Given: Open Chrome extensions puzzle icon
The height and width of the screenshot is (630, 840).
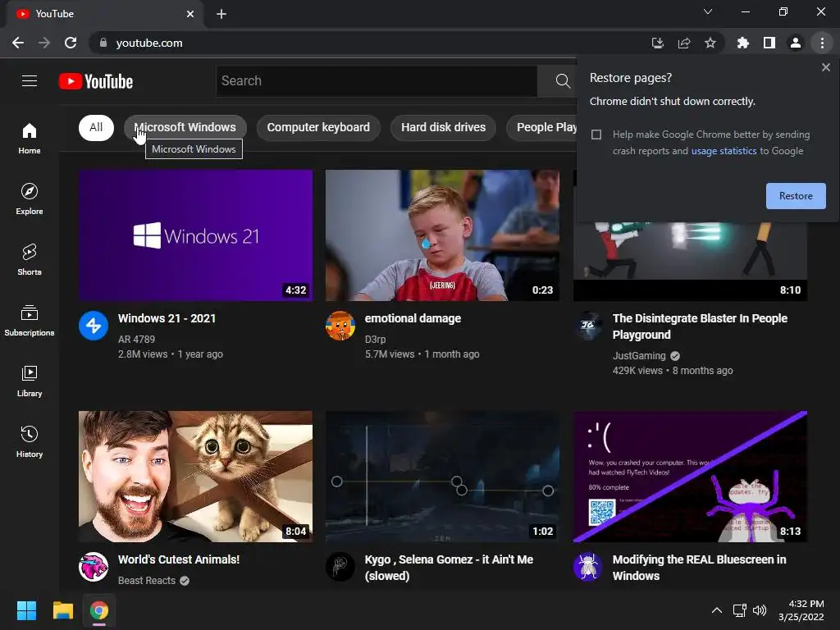Looking at the screenshot, I should [743, 43].
